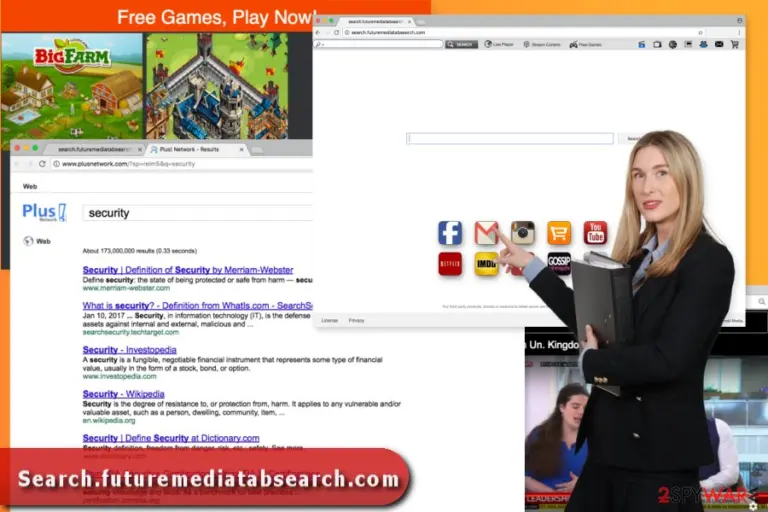Click the Free Games toolbar item
768x512 pixels.
(x=585, y=45)
